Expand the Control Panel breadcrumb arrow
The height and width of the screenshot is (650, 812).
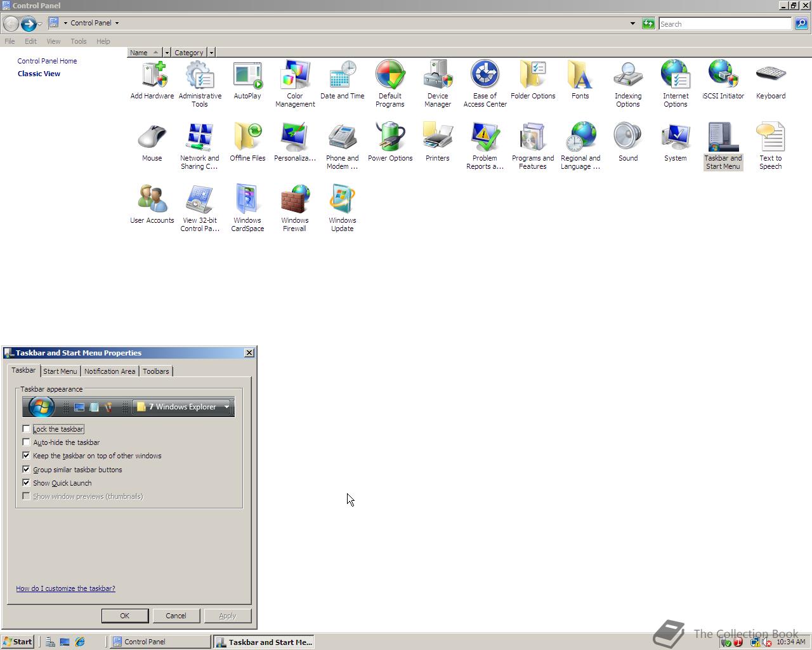(x=117, y=23)
